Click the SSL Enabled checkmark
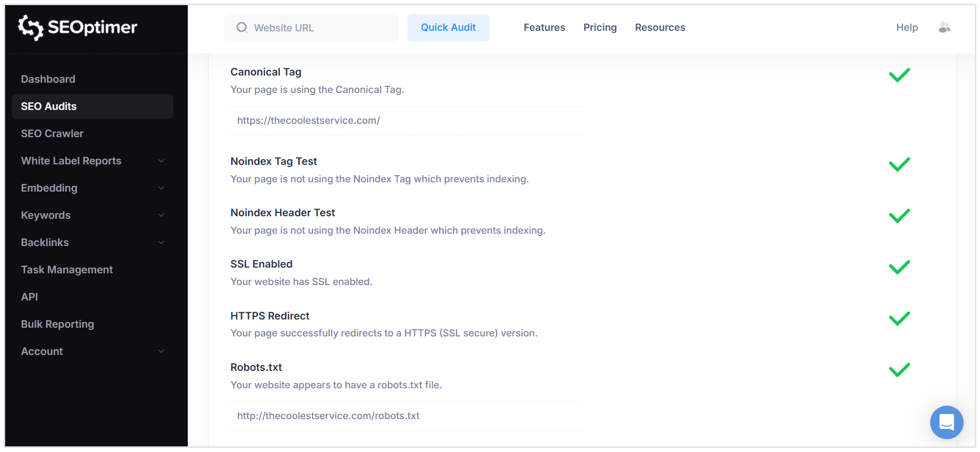 [x=899, y=267]
